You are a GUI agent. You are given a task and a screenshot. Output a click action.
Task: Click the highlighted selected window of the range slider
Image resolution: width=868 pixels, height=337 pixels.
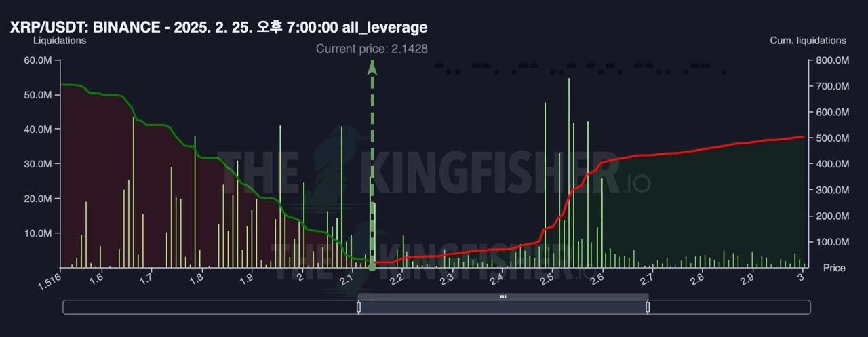pos(503,307)
